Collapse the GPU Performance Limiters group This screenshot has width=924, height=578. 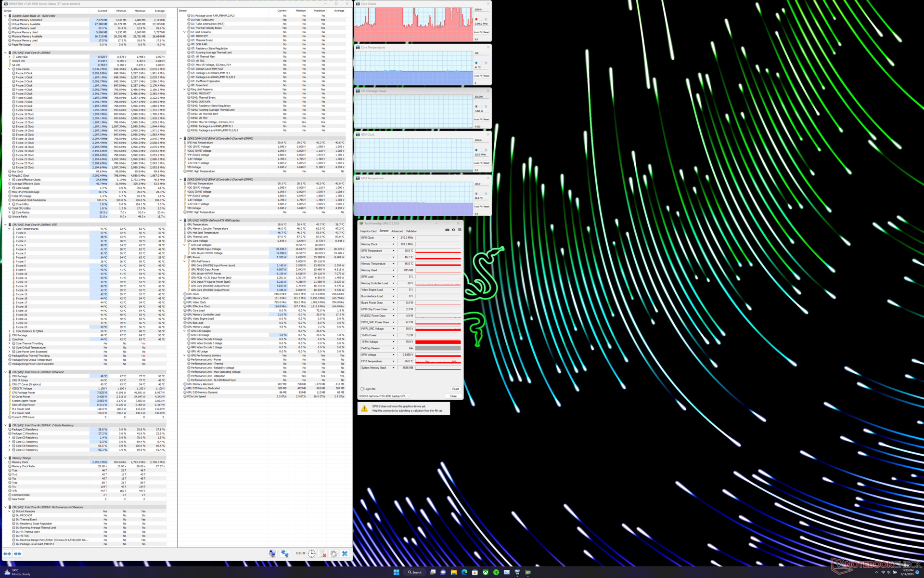(185, 355)
